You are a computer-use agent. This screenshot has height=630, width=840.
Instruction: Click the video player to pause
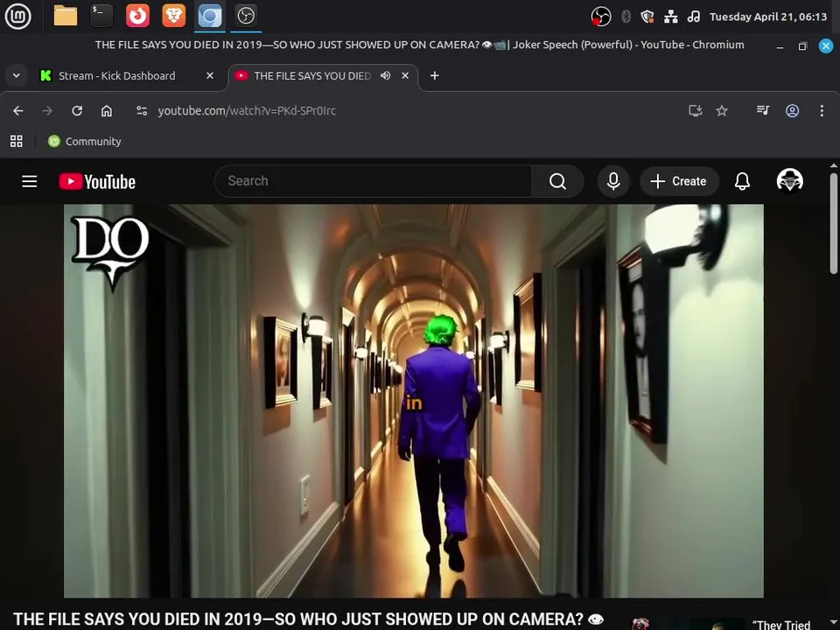click(x=414, y=401)
